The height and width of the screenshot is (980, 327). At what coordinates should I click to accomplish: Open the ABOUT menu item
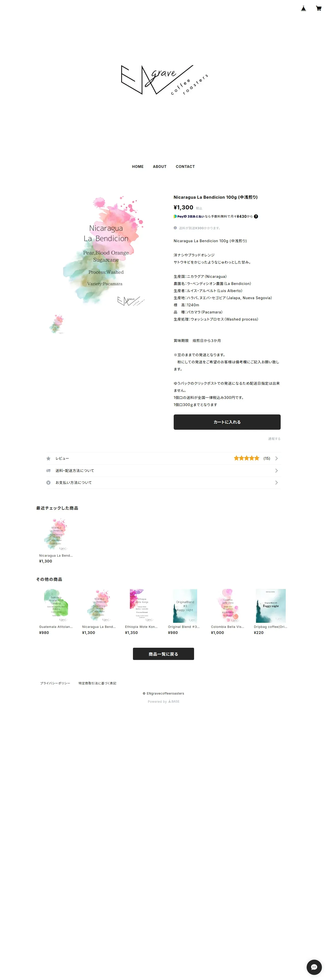pos(159,167)
